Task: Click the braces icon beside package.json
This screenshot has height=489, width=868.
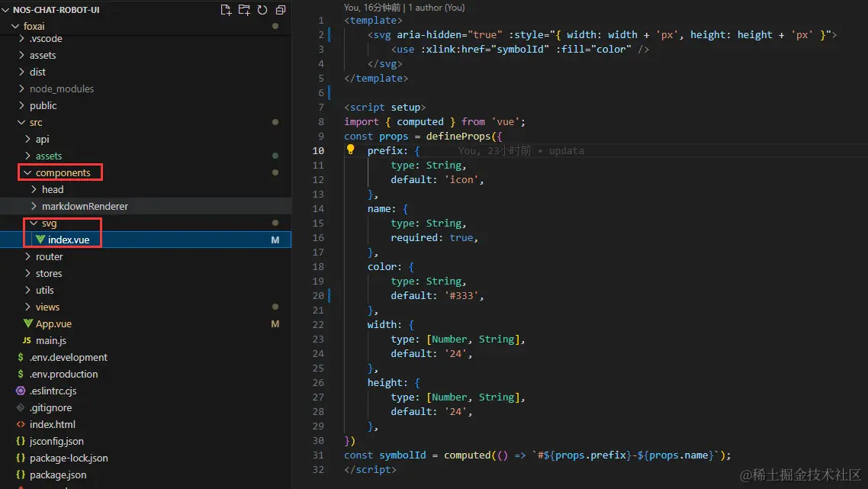Action: tap(21, 475)
